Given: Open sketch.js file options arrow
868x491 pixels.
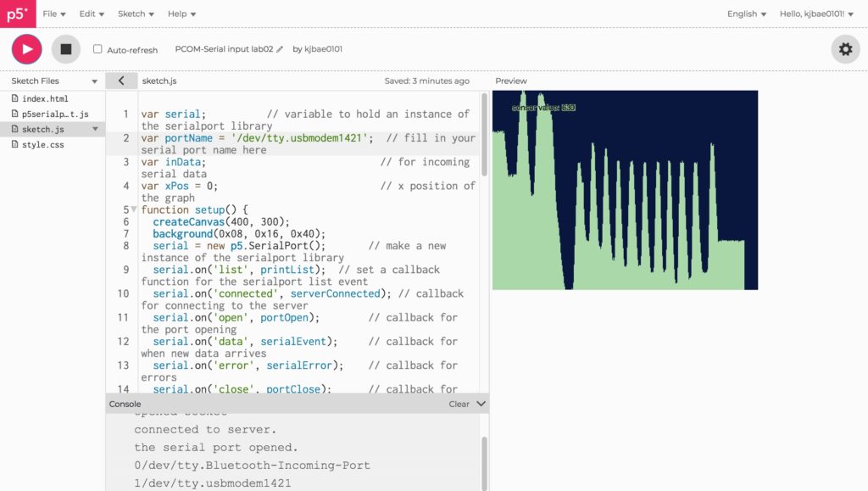Looking at the screenshot, I should point(95,129).
